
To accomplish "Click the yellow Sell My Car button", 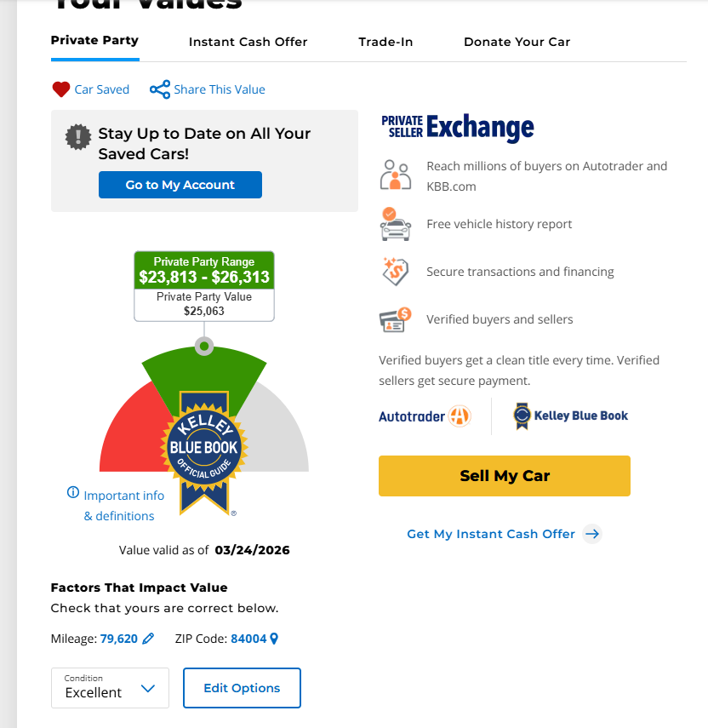I will [x=504, y=476].
